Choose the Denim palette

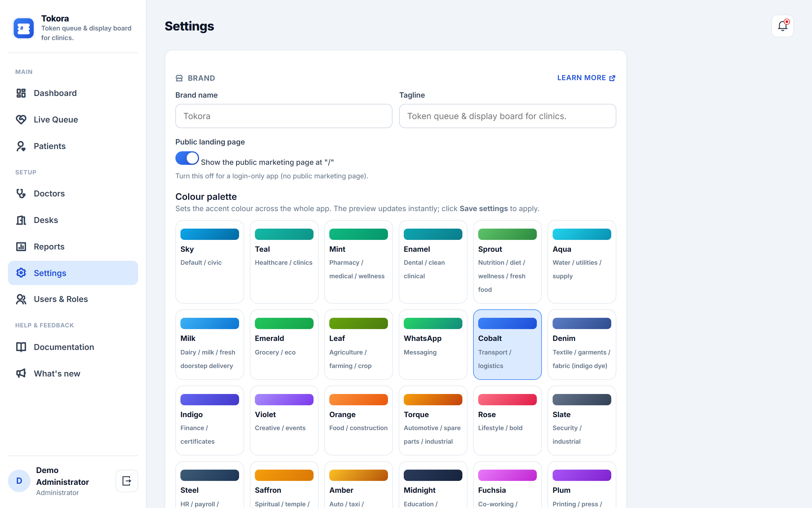point(582,345)
